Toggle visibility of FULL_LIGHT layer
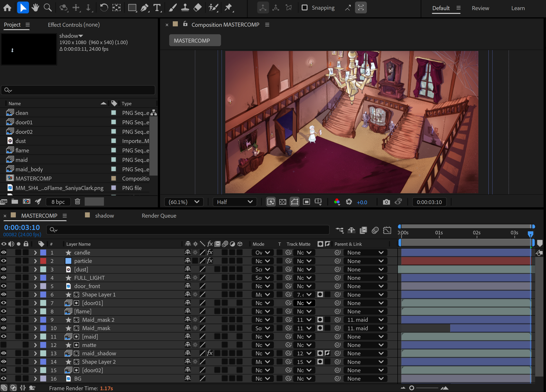This screenshot has height=392, width=546. pyautogui.click(x=4, y=278)
